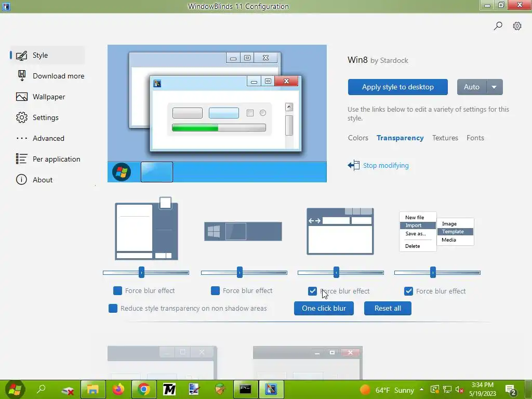
Task: Open Settings in the sidebar
Action: click(37, 117)
